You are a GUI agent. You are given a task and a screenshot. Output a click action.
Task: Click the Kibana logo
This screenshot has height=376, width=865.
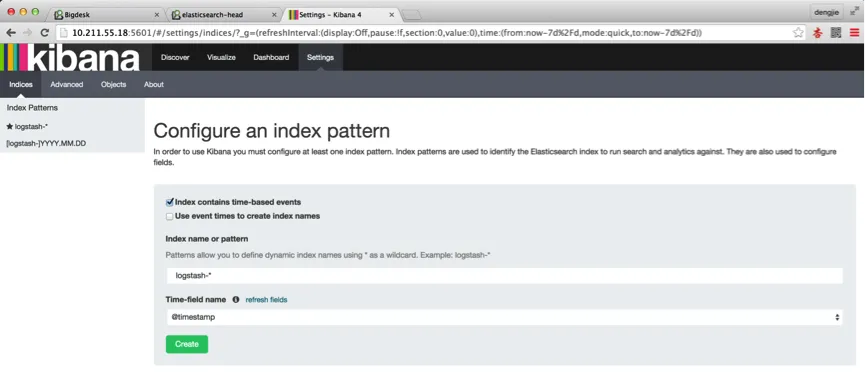pos(70,57)
